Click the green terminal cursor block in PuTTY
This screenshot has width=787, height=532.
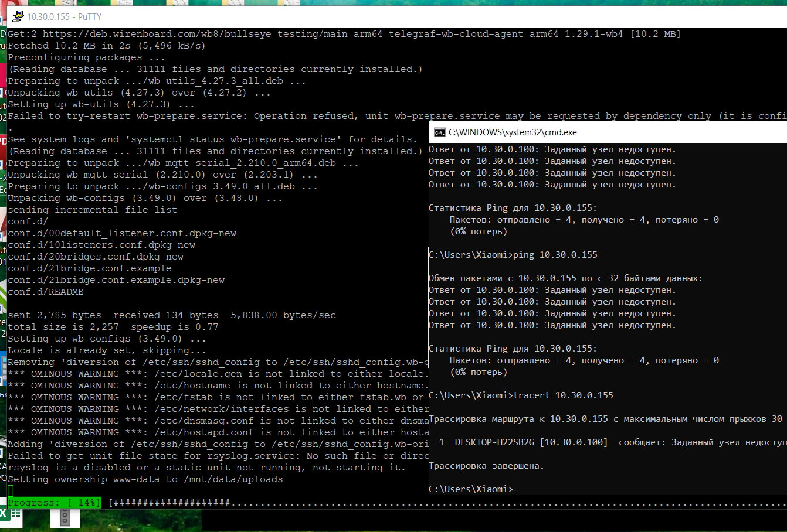click(11, 491)
